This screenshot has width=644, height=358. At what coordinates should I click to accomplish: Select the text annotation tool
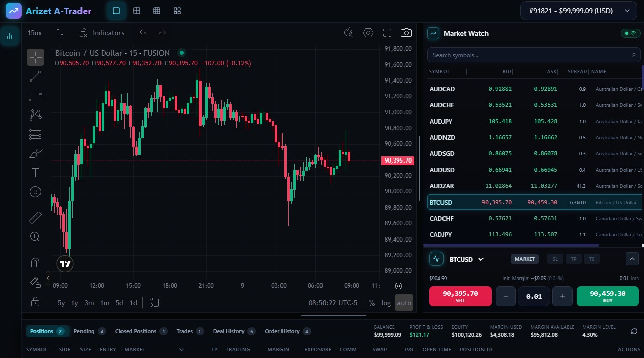pos(35,172)
